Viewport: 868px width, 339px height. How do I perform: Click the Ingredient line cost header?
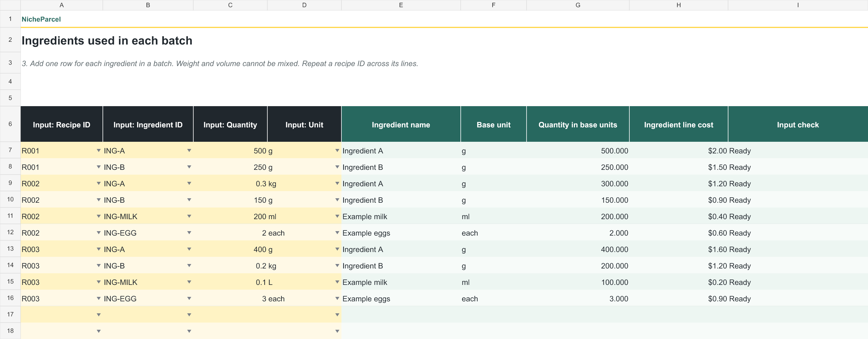coord(679,124)
